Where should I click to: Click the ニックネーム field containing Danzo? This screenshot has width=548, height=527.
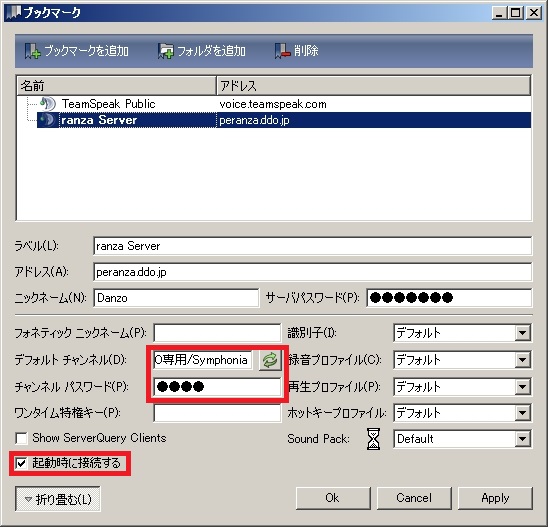176,298
